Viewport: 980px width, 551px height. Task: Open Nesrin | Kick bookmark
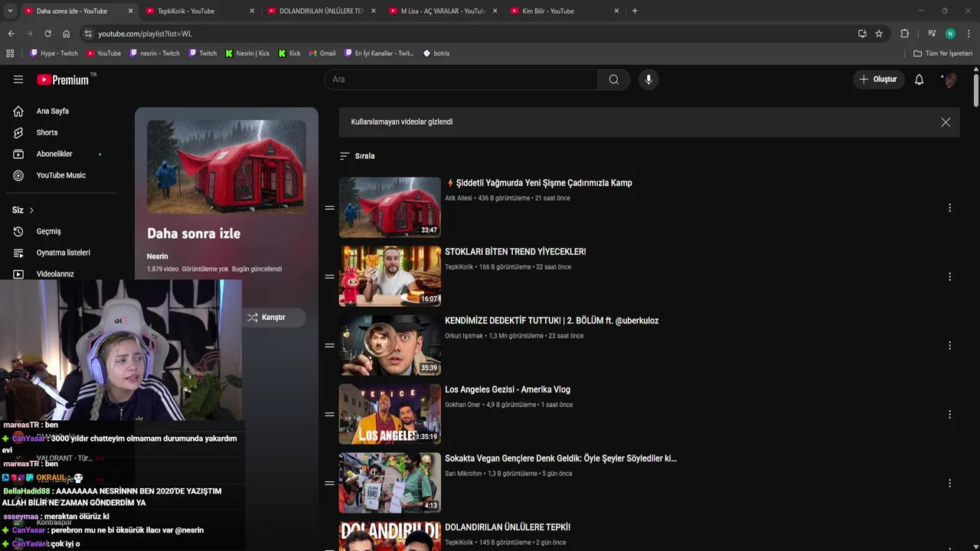tap(247, 54)
